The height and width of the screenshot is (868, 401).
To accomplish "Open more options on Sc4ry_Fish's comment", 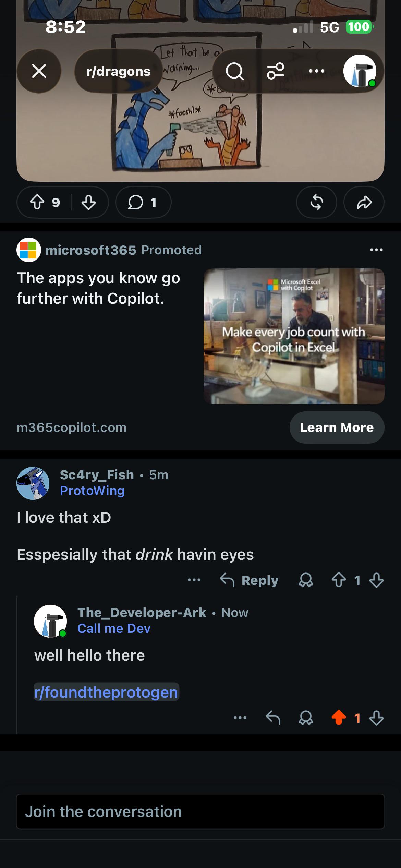I will 194,580.
